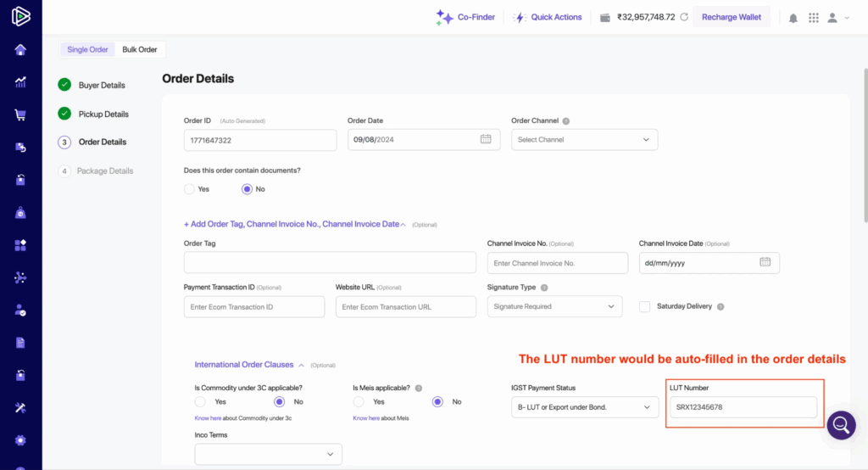Enable the Saturday Delivery checkbox
This screenshot has height=470, width=868.
[645, 306]
